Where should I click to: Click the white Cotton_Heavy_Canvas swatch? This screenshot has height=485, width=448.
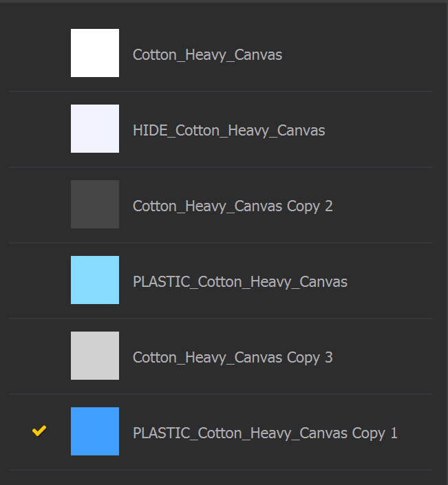click(x=95, y=53)
